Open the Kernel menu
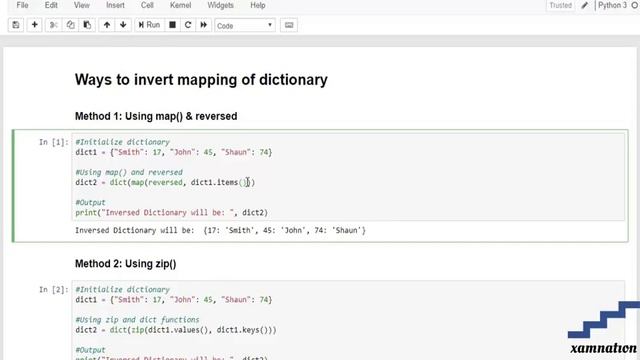 click(x=180, y=5)
